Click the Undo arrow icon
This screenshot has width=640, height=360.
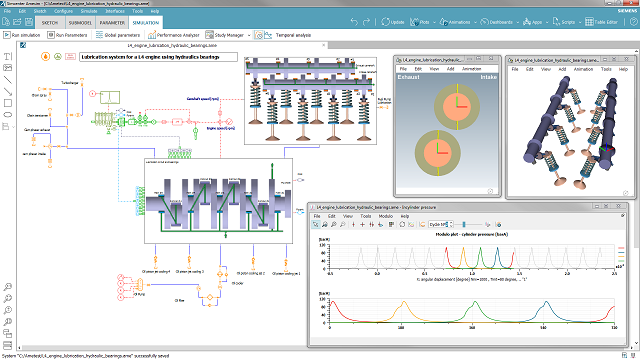click(x=354, y=22)
